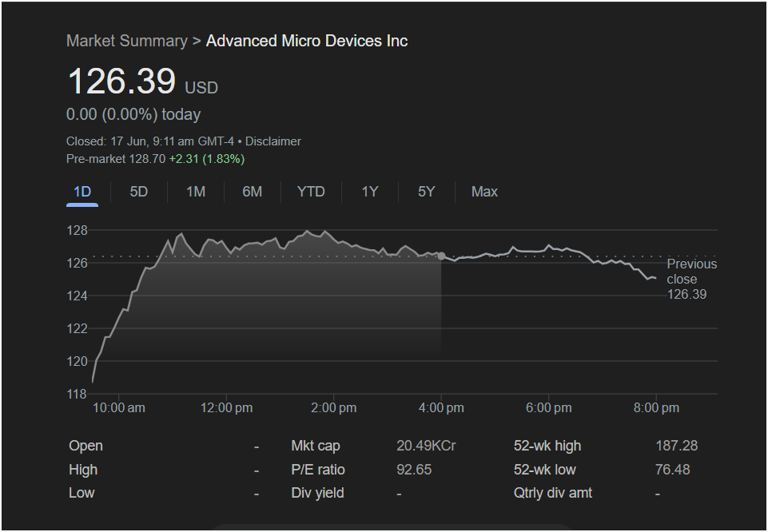Click the Previous close 126.39 label
The height and width of the screenshot is (532, 768).
tap(691, 279)
